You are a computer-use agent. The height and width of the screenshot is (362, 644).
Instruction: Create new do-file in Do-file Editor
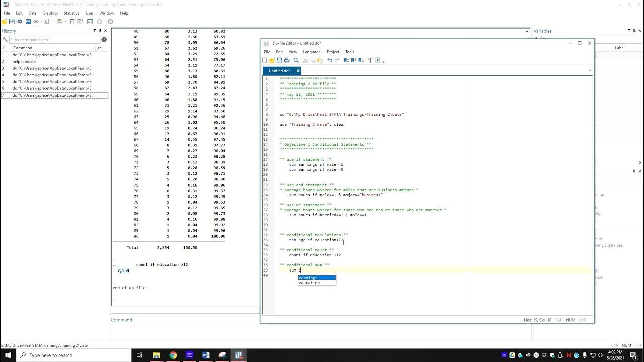[x=264, y=60]
